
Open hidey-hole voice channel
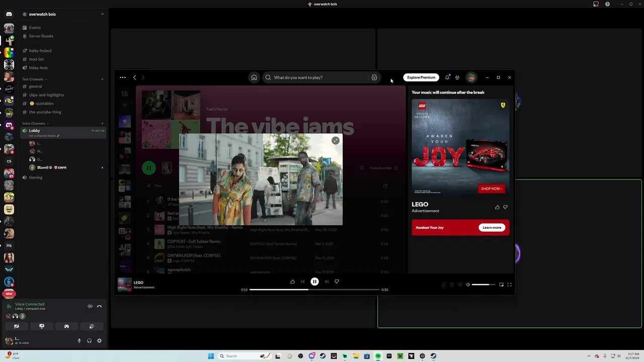[x=63, y=68]
